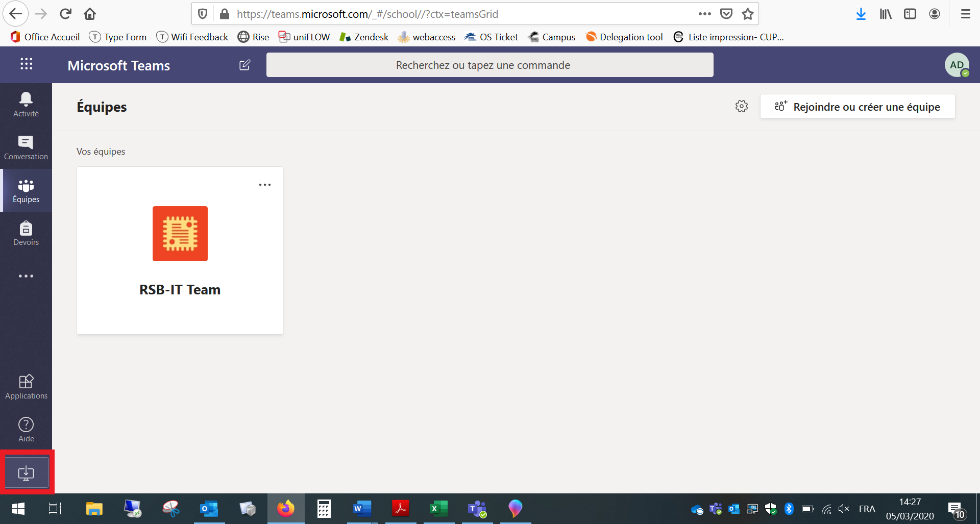Viewport: 980px width, 524px height.
Task: Click FRA language indicator
Action: [x=867, y=509]
